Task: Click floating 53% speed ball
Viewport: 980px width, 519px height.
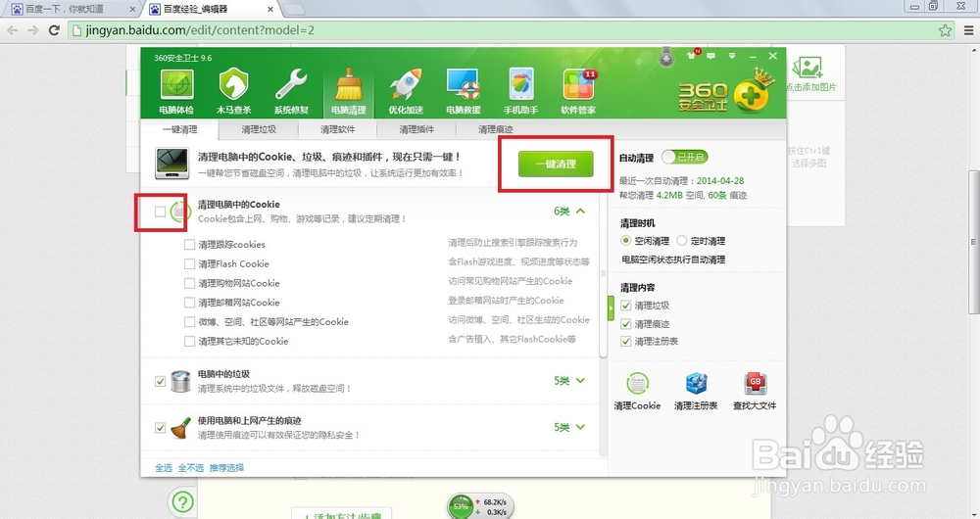Action: pos(462,506)
